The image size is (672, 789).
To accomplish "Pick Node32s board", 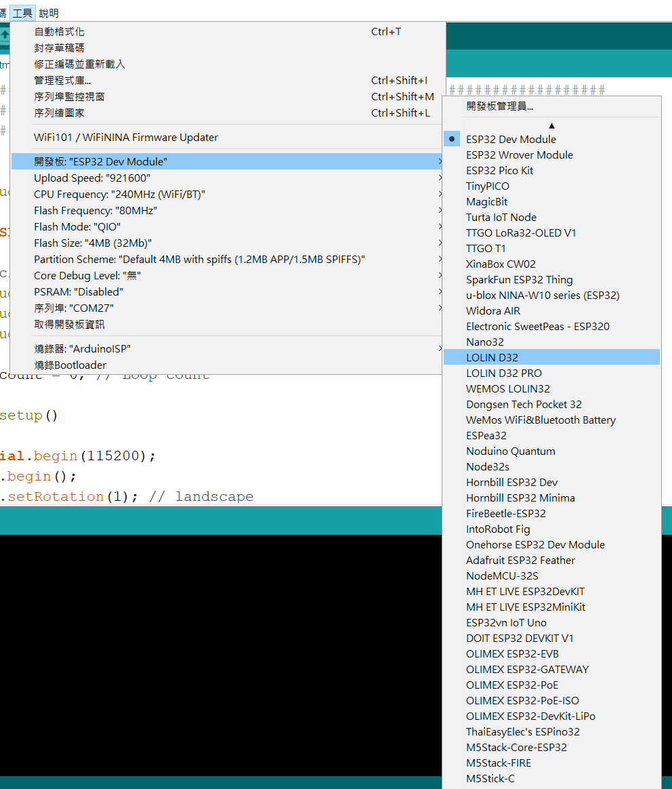I will click(552, 467).
